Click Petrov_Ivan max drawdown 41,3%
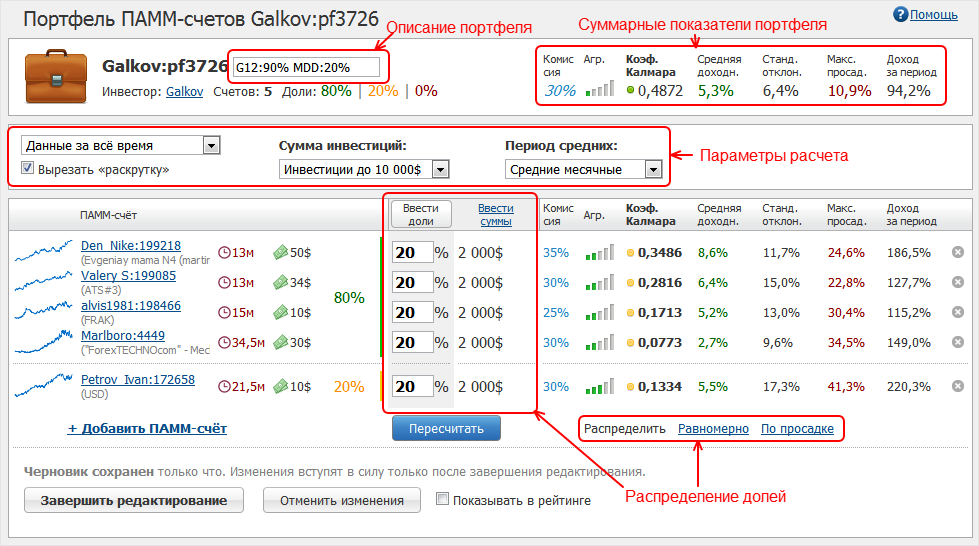 846,387
